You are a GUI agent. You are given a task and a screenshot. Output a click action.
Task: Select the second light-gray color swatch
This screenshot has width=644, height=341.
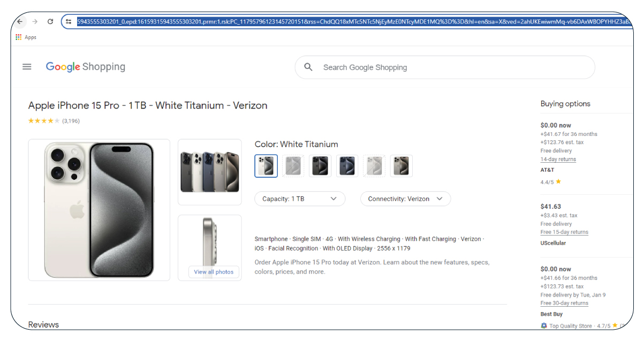[293, 166]
